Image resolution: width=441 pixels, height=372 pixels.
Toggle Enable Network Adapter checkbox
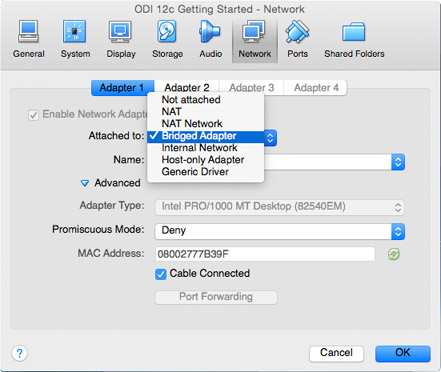click(x=33, y=115)
